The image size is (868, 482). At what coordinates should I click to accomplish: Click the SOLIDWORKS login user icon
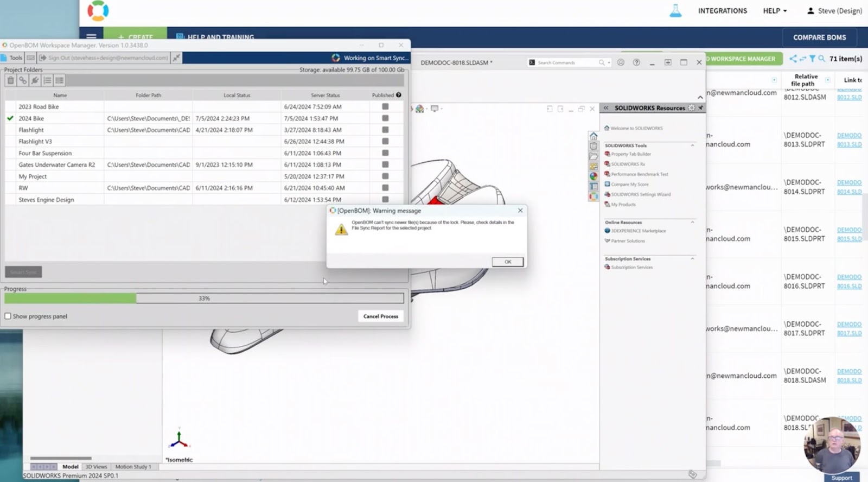pos(621,62)
